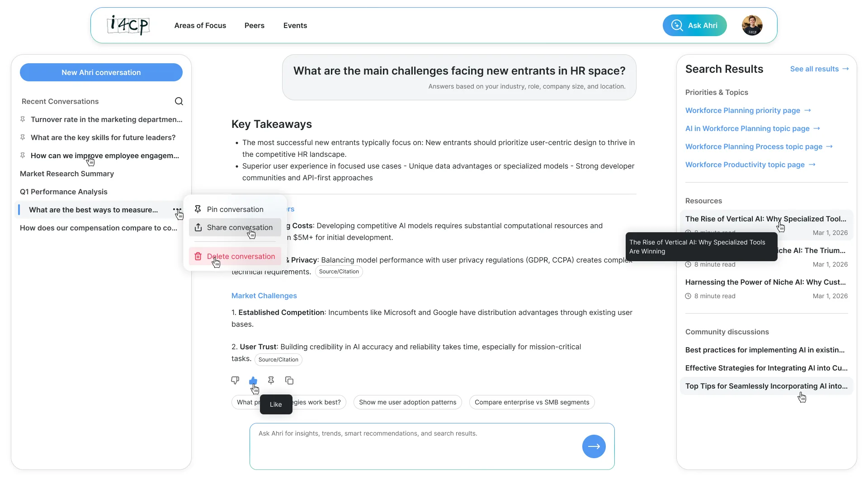This screenshot has width=868, height=488.
Task: Open Turnover rate in marketing conversation
Action: (107, 119)
